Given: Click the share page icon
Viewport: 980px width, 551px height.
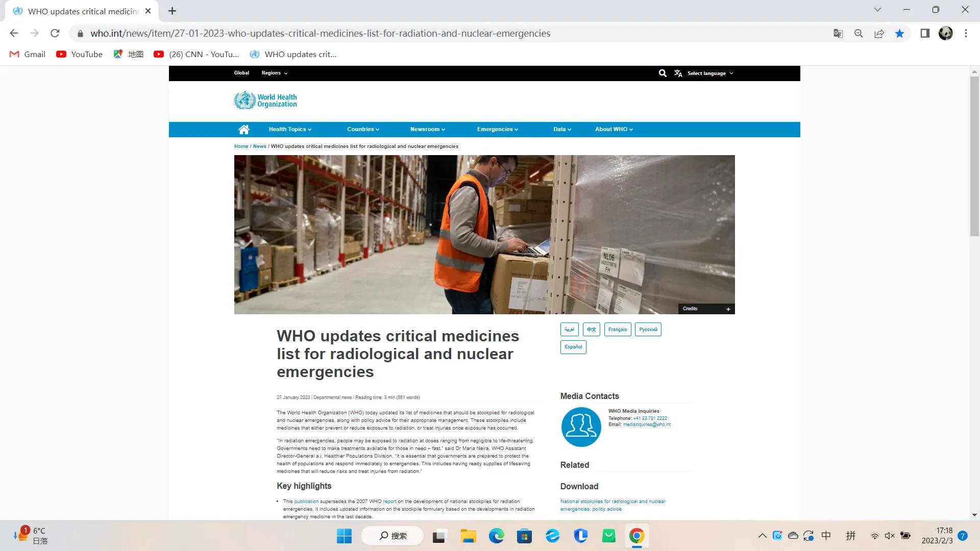Looking at the screenshot, I should point(879,34).
